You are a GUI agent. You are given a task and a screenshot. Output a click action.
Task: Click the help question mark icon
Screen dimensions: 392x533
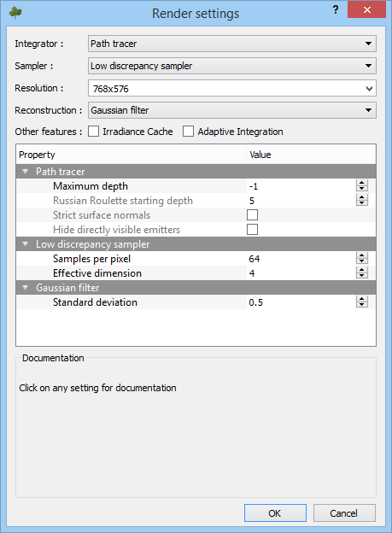(336, 9)
